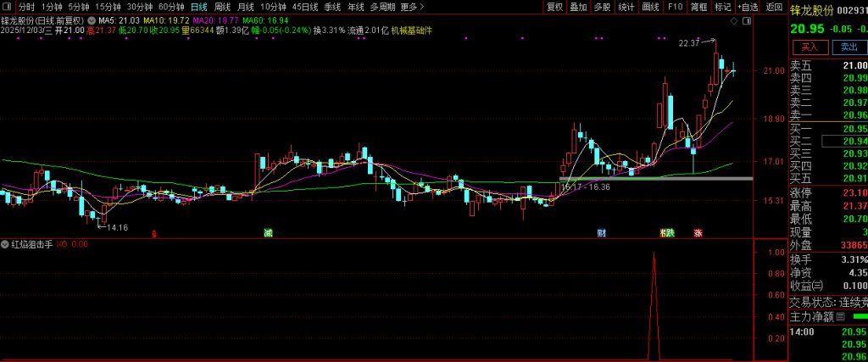Click the 换手 3.31% row
The height and width of the screenshot is (362, 868).
pyautogui.click(x=828, y=259)
